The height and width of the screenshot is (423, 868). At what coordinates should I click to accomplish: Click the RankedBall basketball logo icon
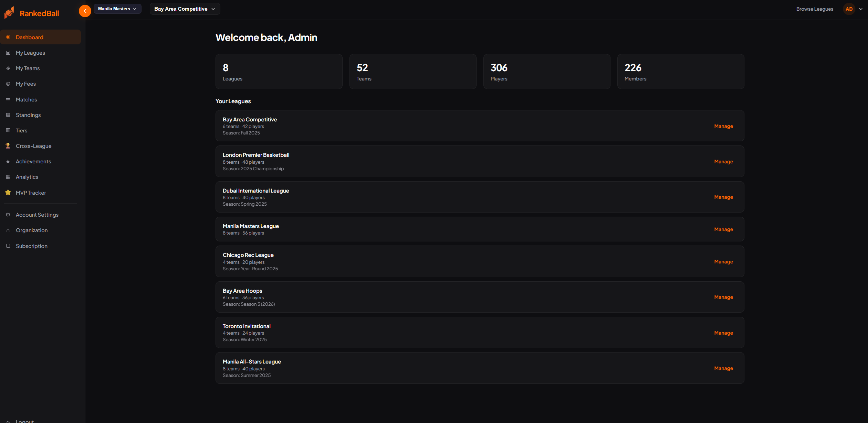9,13
